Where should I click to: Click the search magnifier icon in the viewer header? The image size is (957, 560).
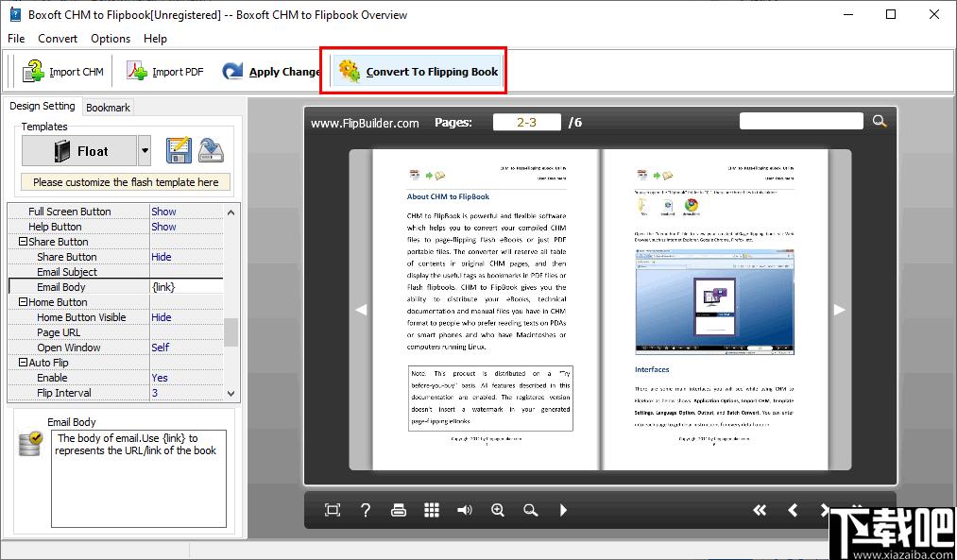coord(879,121)
